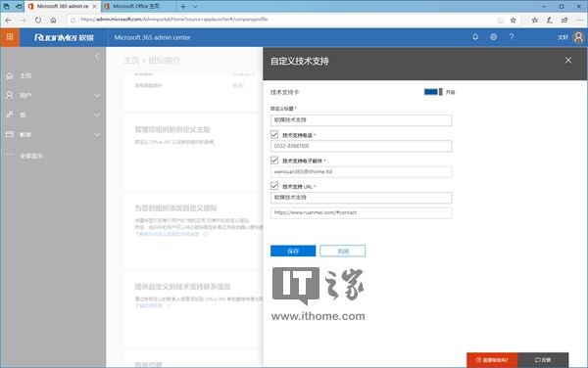Image resolution: width=588 pixels, height=368 pixels.
Task: Click the custom title input field
Action: (x=361, y=120)
